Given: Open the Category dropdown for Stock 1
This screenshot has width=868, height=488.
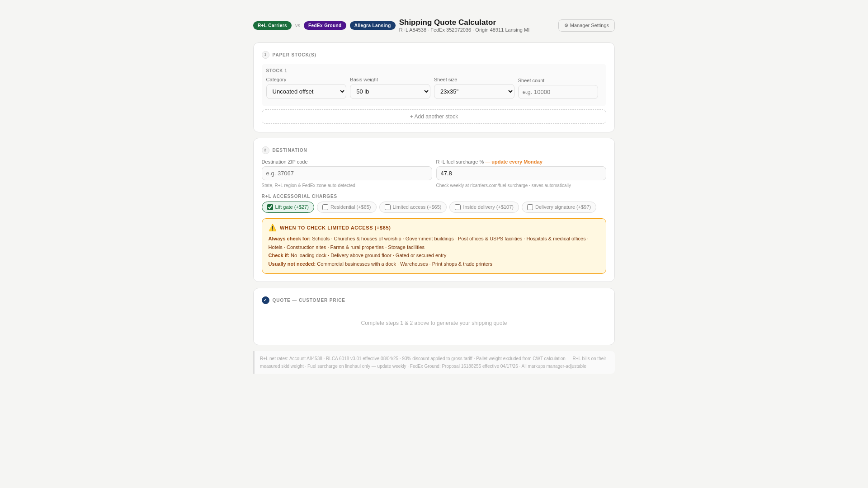Looking at the screenshot, I should 306,92.
